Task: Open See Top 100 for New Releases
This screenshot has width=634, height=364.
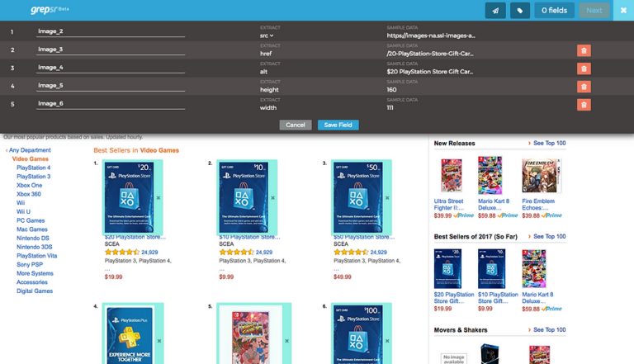Action: point(547,144)
